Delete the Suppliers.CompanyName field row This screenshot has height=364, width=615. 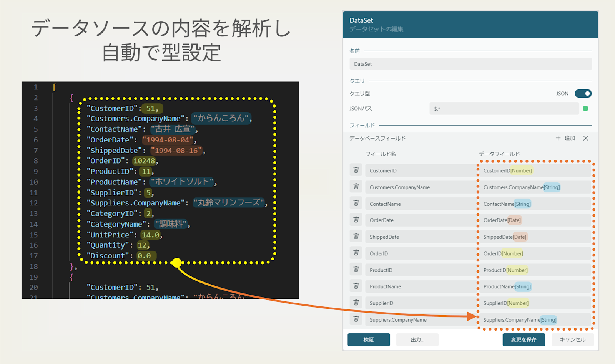pos(356,319)
